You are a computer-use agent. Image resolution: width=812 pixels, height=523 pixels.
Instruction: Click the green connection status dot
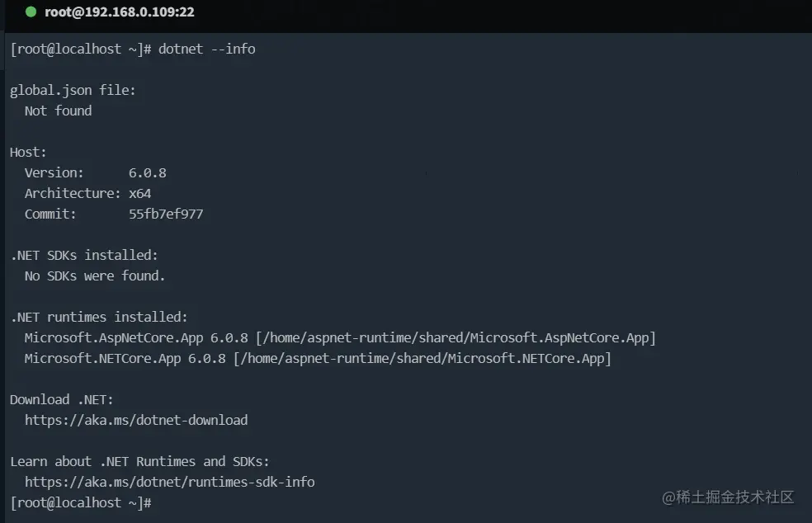coord(31,12)
